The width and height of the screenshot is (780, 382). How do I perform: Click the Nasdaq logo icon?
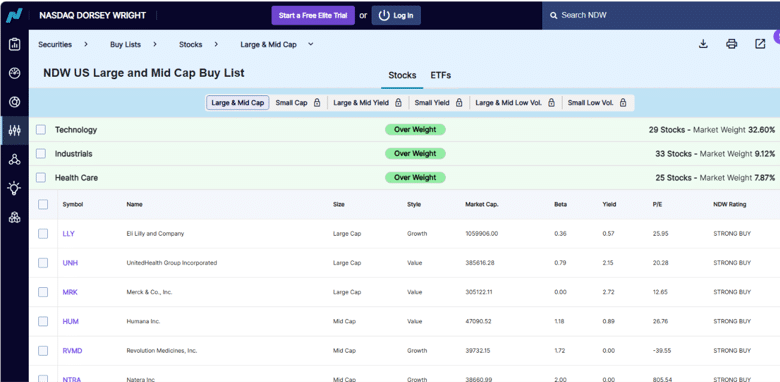(14, 15)
